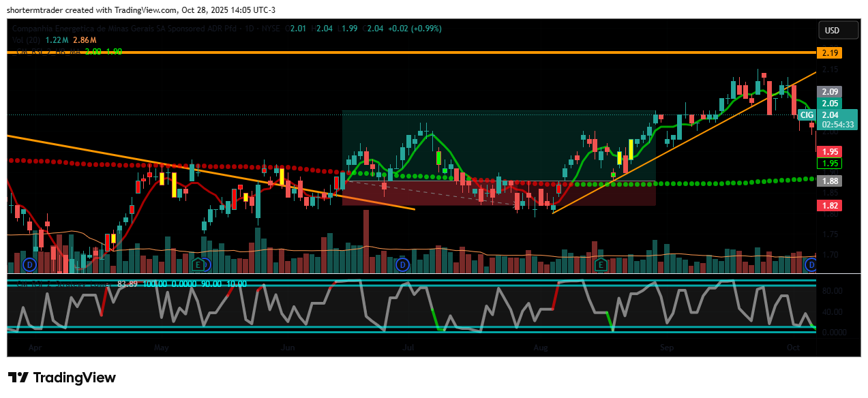Click the dividend D marker near April
The image size is (868, 398).
[x=29, y=264]
